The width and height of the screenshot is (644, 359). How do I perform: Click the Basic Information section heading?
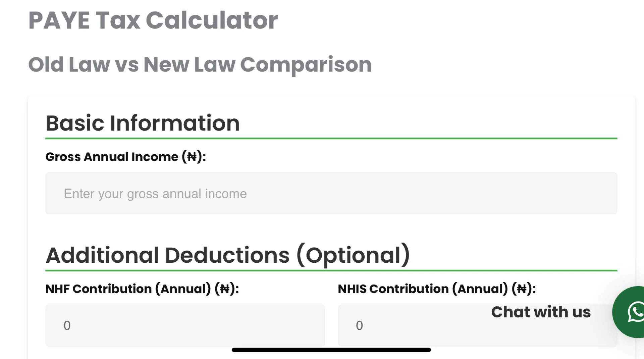tap(143, 123)
